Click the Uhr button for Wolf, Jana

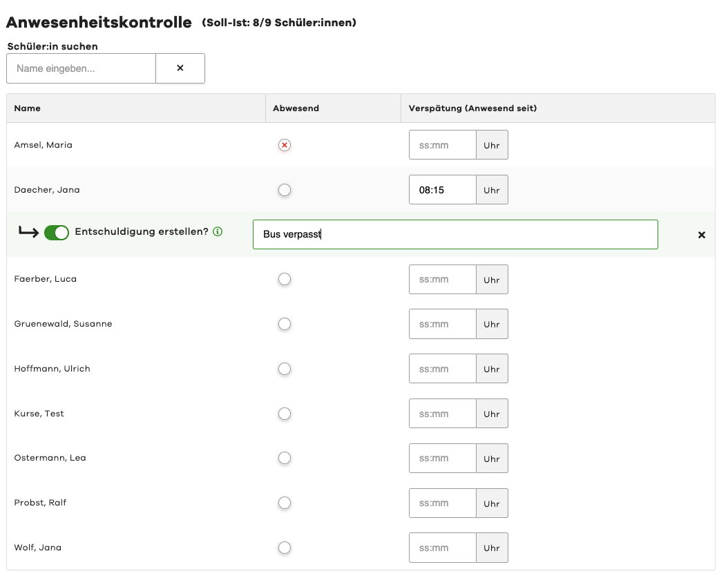[492, 547]
